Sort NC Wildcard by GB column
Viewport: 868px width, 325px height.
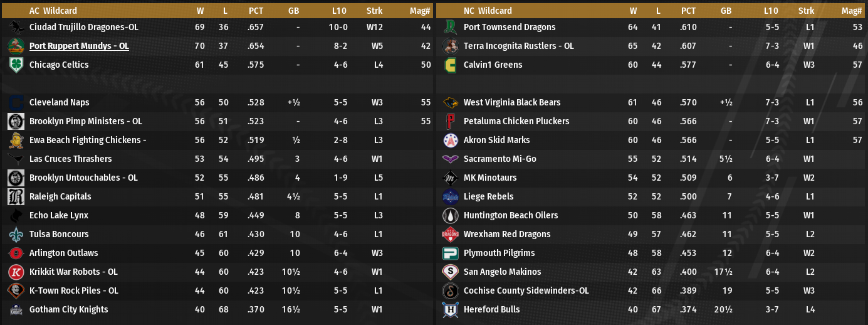pos(726,11)
